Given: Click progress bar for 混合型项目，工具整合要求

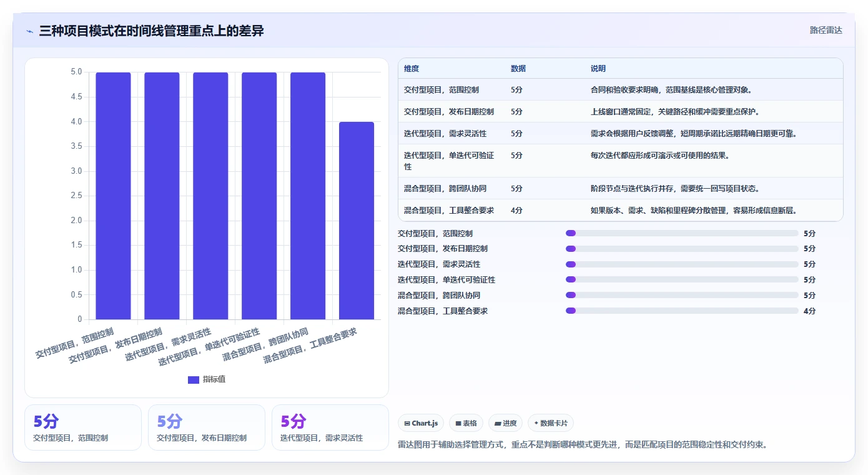Looking at the screenshot, I should click(x=682, y=311).
